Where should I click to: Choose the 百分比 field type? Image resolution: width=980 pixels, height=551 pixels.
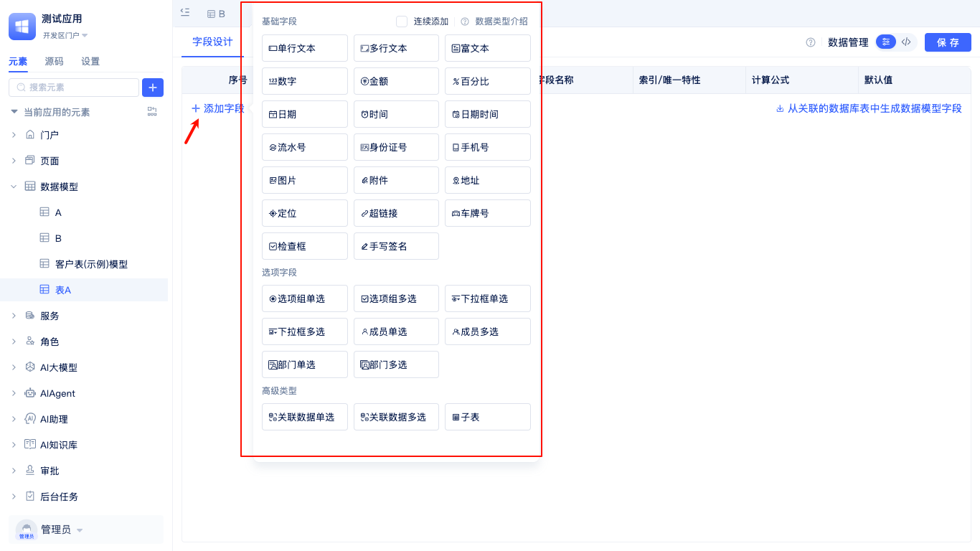point(488,81)
